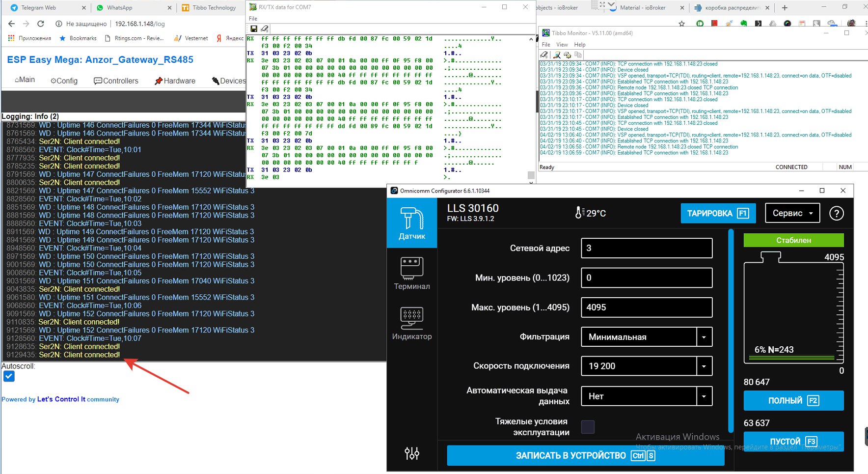Open the Rtings.com bookmark
This screenshot has height=474, width=868.
[135, 38]
